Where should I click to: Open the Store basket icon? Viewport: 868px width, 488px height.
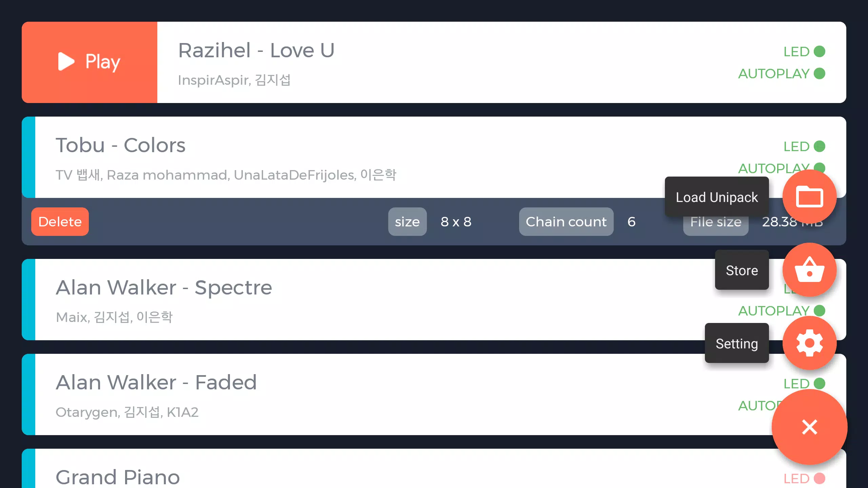point(809,270)
